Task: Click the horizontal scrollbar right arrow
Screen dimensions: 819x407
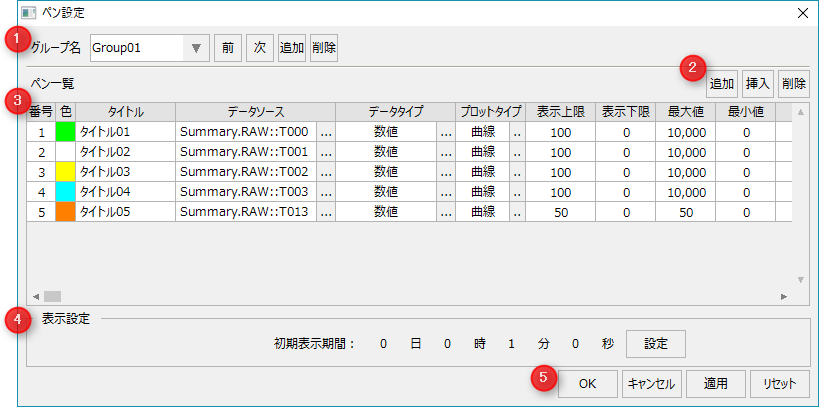Action: point(782,297)
